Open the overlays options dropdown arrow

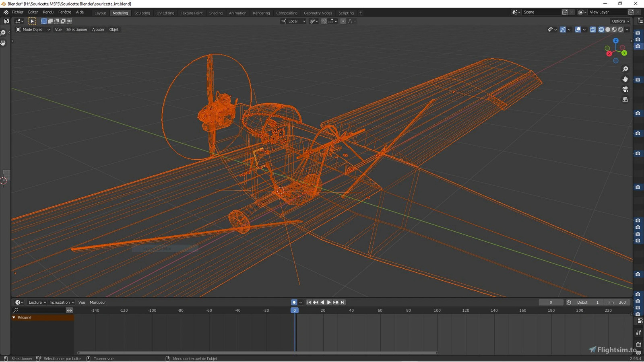click(x=584, y=29)
